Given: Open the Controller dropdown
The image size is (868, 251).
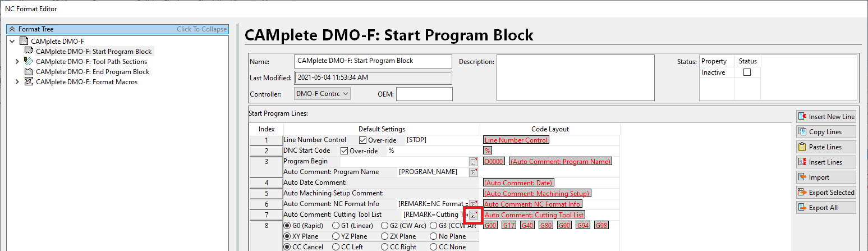Looking at the screenshot, I should pos(322,94).
